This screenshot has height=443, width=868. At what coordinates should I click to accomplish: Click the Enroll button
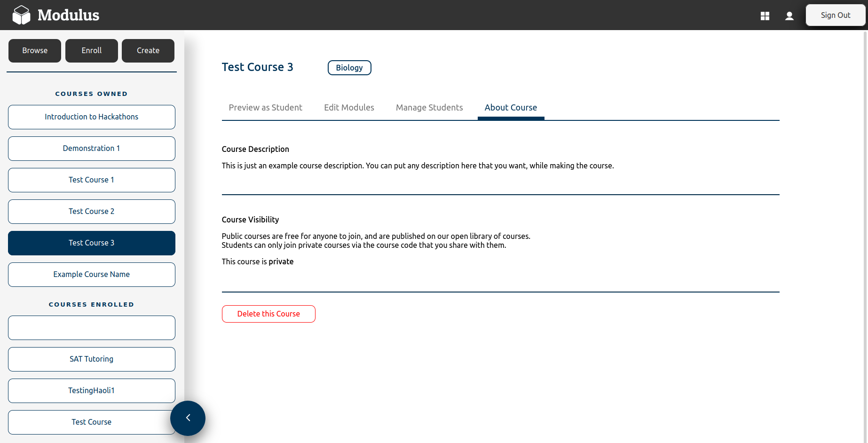[92, 51]
